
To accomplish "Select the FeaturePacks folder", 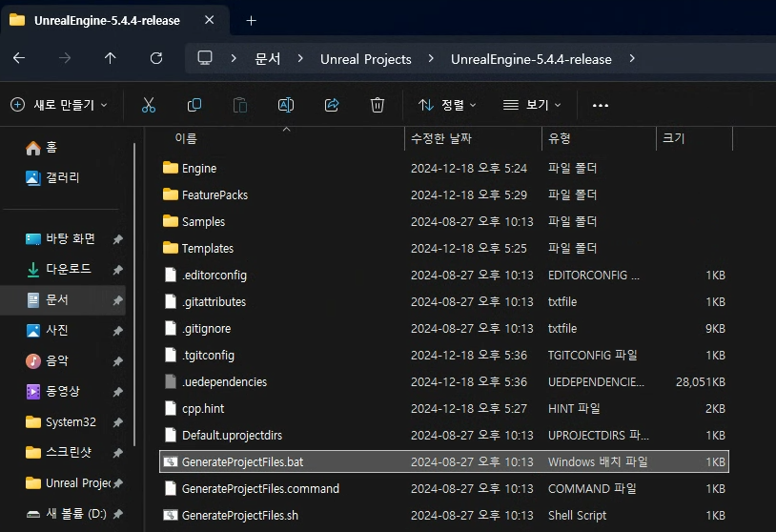I will coord(444,195).
